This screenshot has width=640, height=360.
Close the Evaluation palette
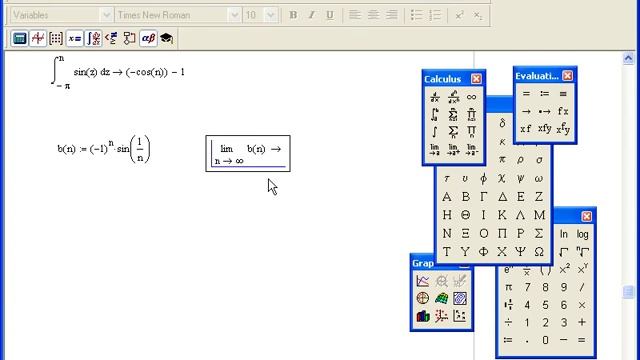point(567,76)
